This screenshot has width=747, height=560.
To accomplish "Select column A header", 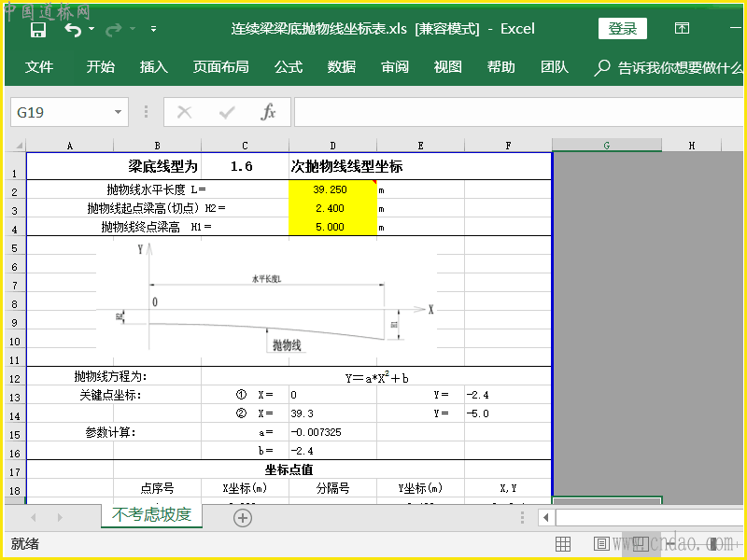I will (70, 146).
